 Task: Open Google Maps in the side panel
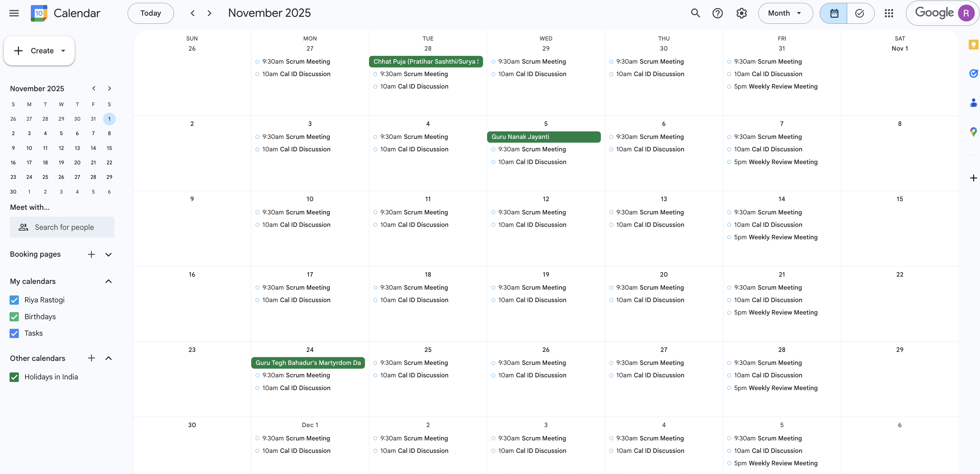tap(974, 132)
